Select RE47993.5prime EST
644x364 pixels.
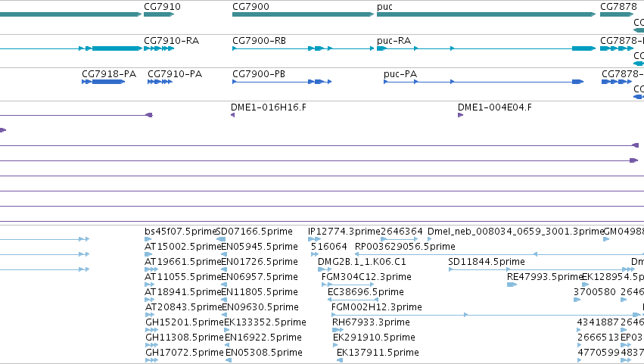click(x=545, y=277)
